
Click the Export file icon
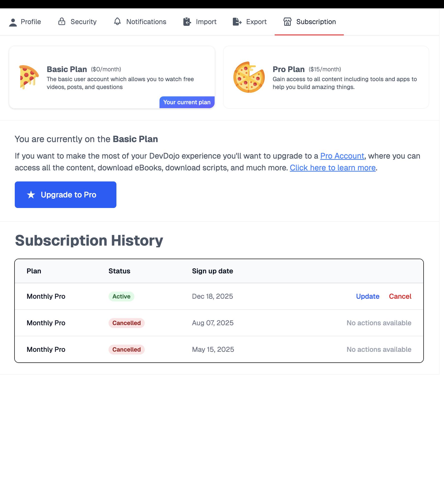(237, 22)
